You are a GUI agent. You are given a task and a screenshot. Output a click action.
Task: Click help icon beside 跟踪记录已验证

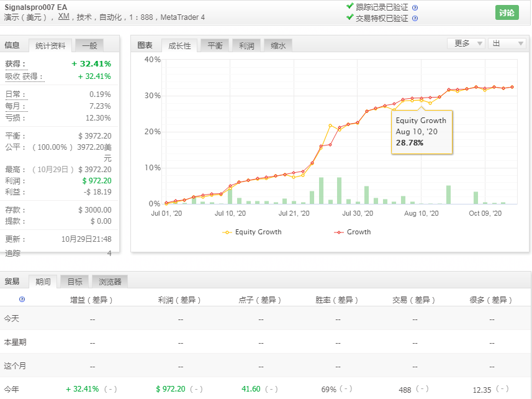coord(415,7)
